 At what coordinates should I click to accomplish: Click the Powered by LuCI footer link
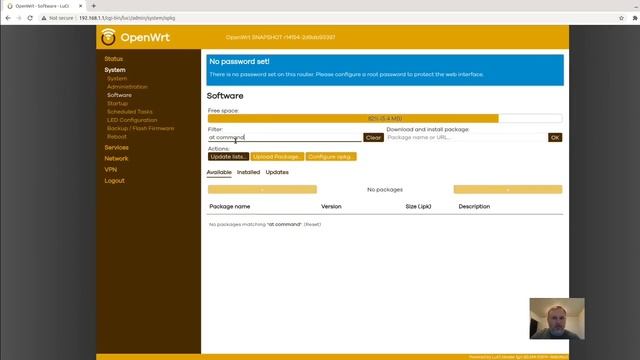point(518,357)
